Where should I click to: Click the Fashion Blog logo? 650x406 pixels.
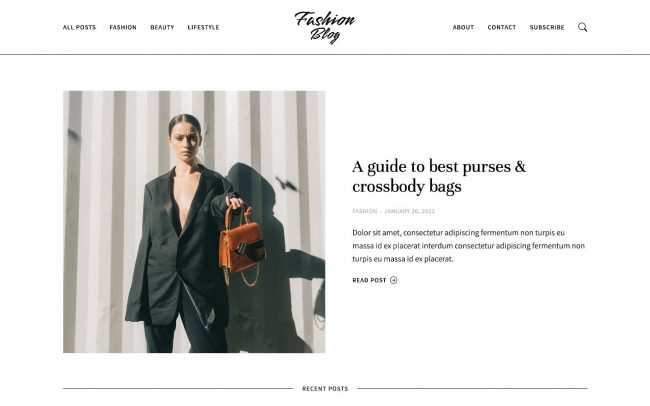pos(325,27)
